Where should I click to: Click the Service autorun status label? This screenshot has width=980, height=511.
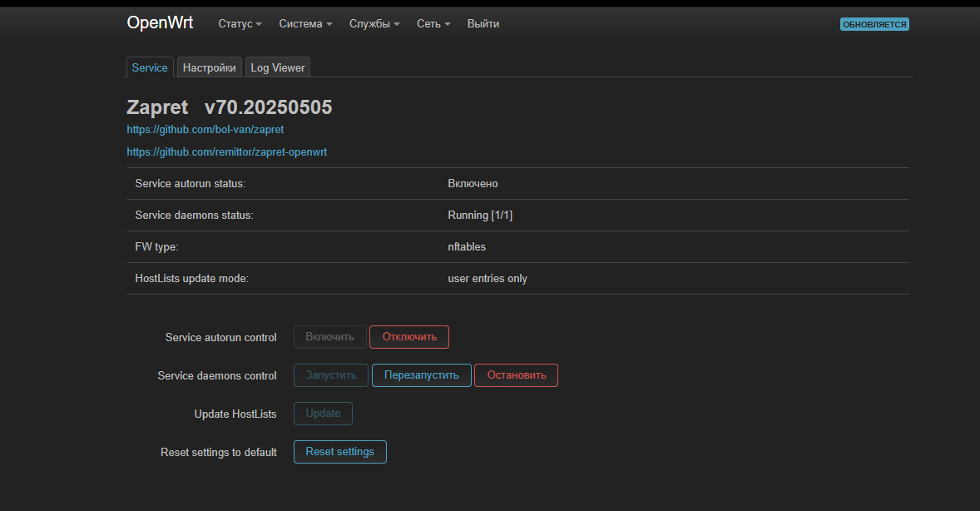[x=191, y=184]
